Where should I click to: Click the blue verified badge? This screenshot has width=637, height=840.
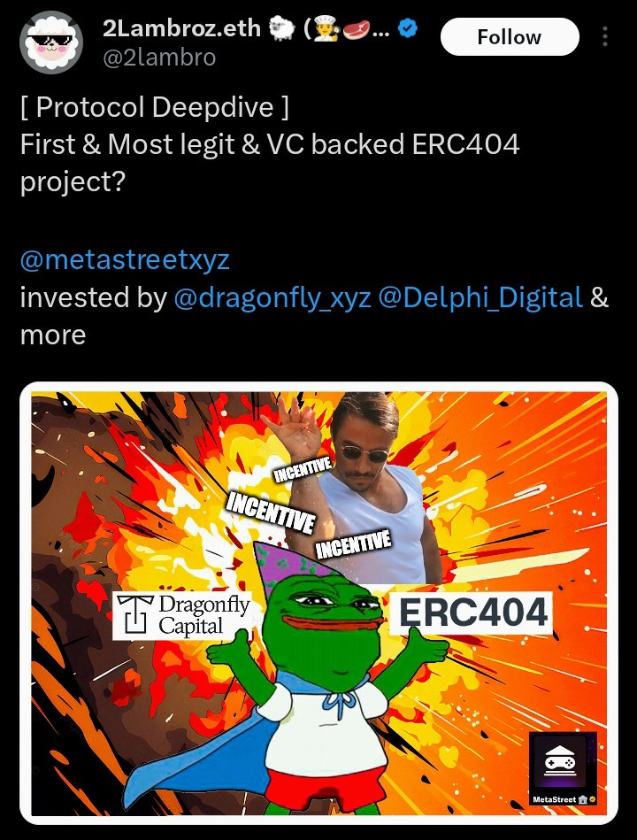(x=409, y=29)
